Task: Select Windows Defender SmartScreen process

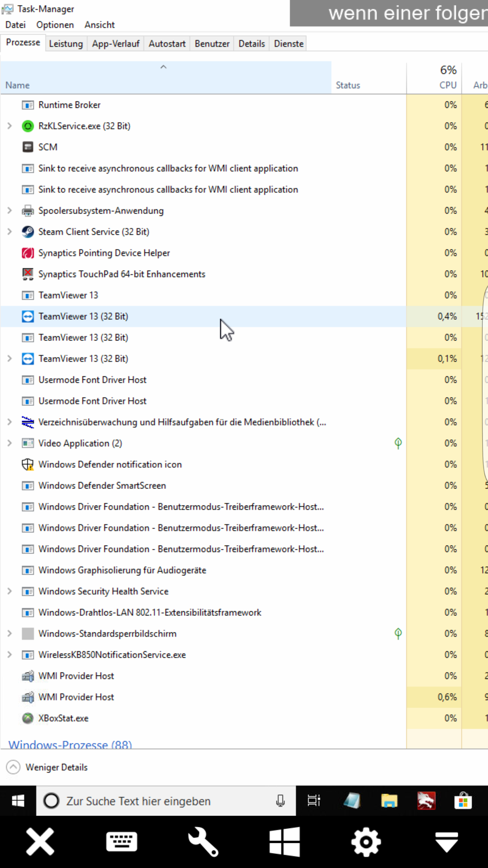Action: [244, 486]
